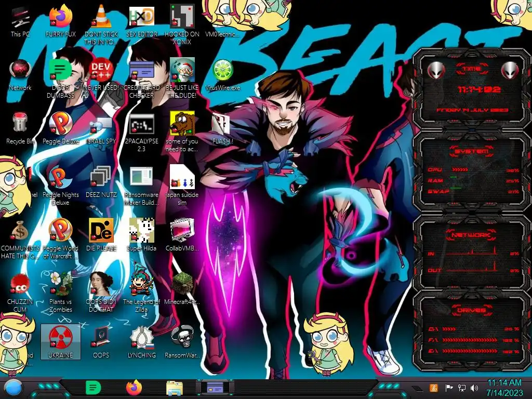Open the OOPS headset icon

pyautogui.click(x=101, y=343)
